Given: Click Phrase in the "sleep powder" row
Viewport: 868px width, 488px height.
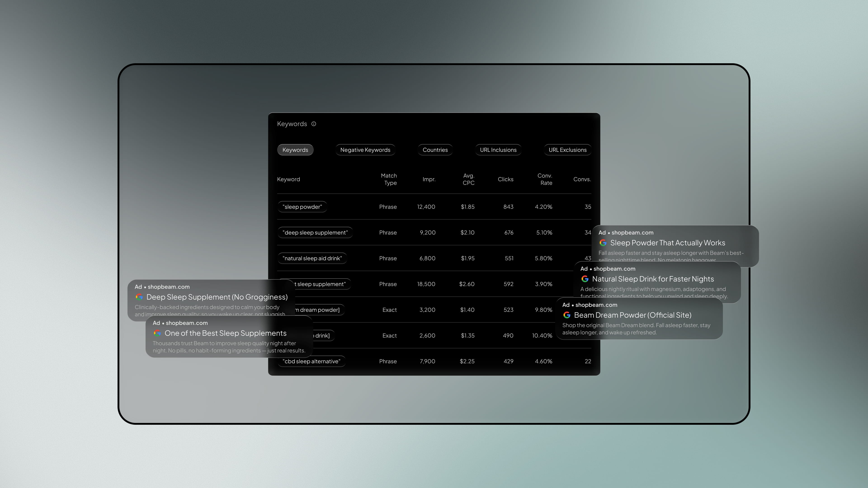Looking at the screenshot, I should (388, 207).
